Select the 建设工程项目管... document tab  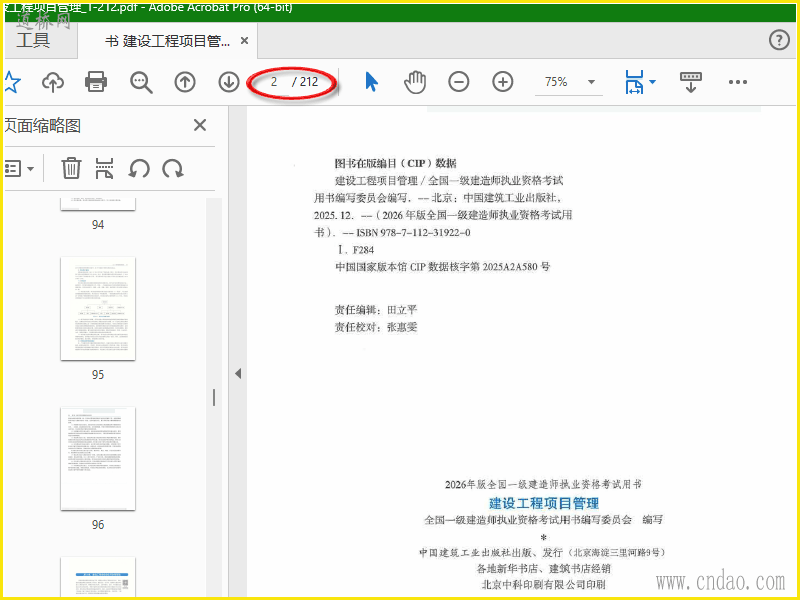(167, 41)
